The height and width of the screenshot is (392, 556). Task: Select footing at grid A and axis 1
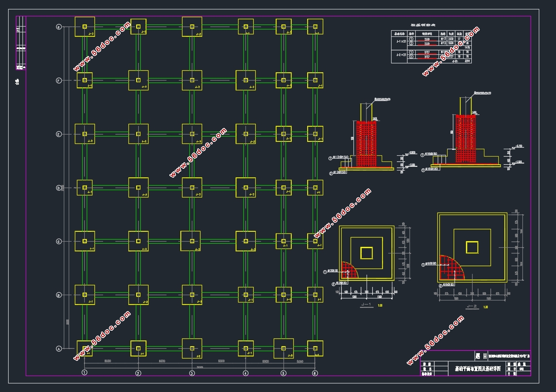[85, 348]
